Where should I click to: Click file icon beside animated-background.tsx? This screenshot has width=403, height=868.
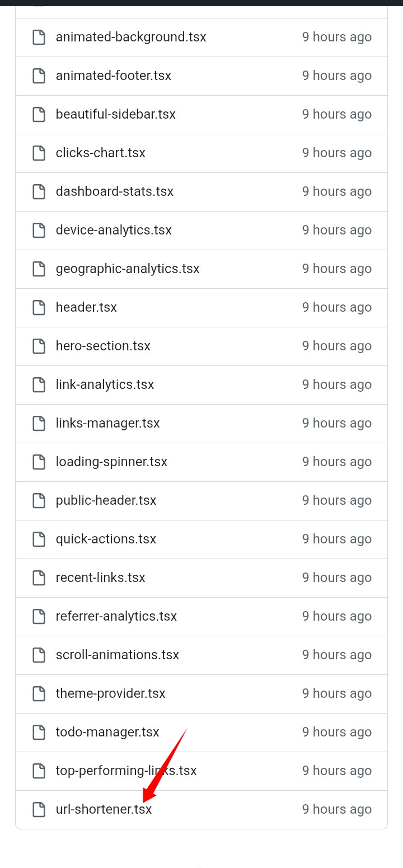(39, 37)
